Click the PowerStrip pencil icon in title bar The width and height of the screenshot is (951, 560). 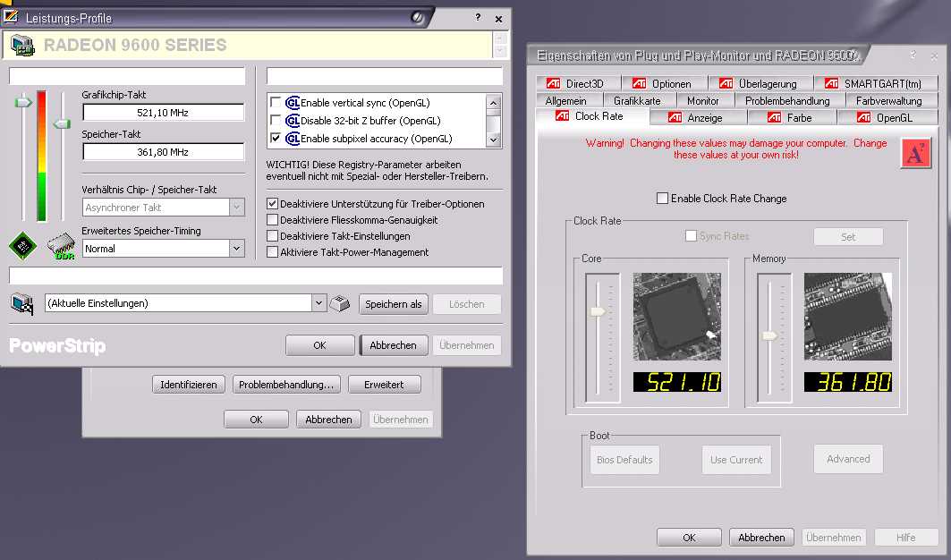(x=11, y=17)
